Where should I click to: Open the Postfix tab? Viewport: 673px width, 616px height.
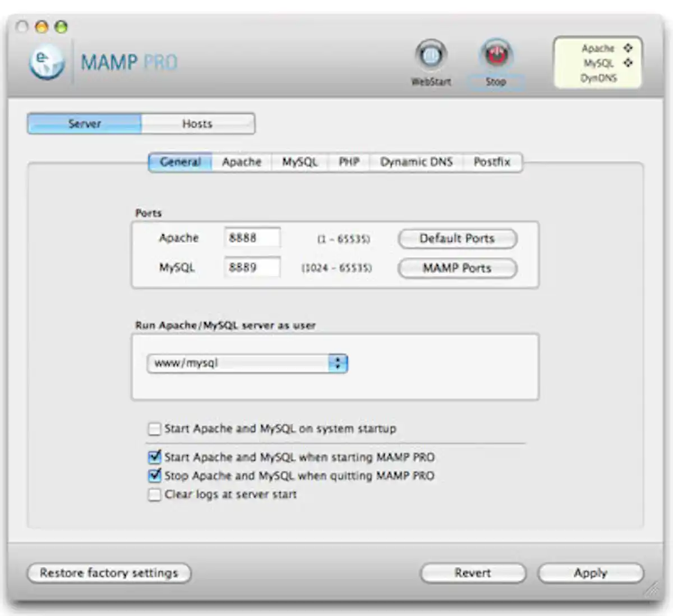492,162
